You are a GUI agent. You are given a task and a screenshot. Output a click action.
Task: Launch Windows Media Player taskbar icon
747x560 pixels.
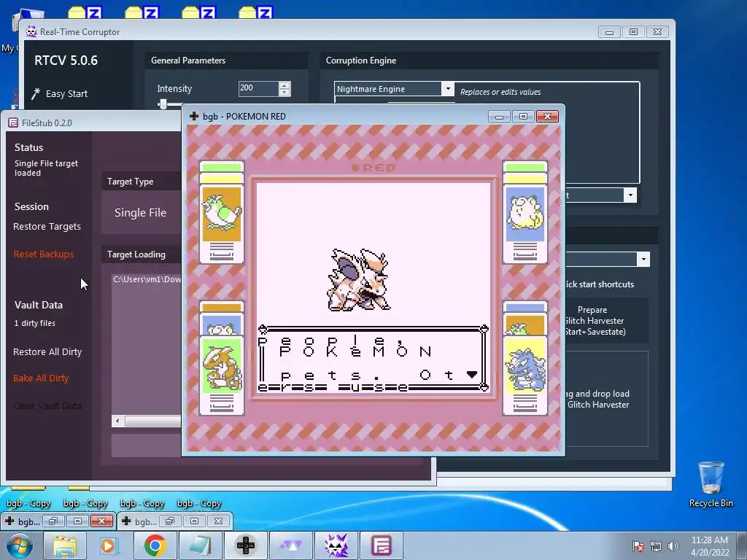[x=109, y=545]
